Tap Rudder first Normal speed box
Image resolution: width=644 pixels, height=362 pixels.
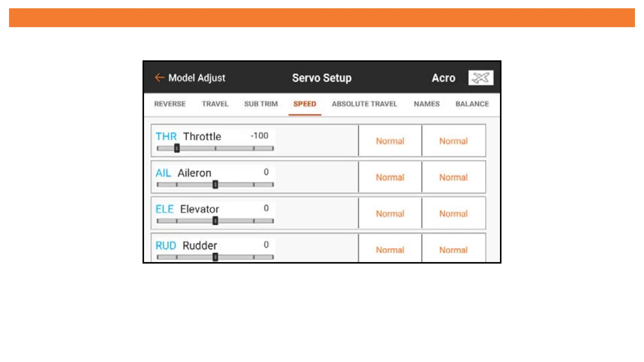390,248
